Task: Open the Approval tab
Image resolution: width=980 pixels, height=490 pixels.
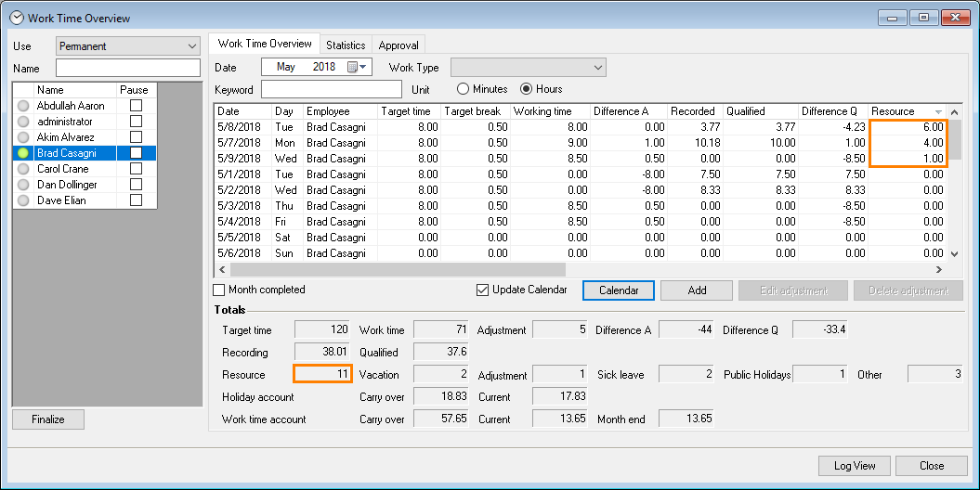Action: (x=399, y=45)
